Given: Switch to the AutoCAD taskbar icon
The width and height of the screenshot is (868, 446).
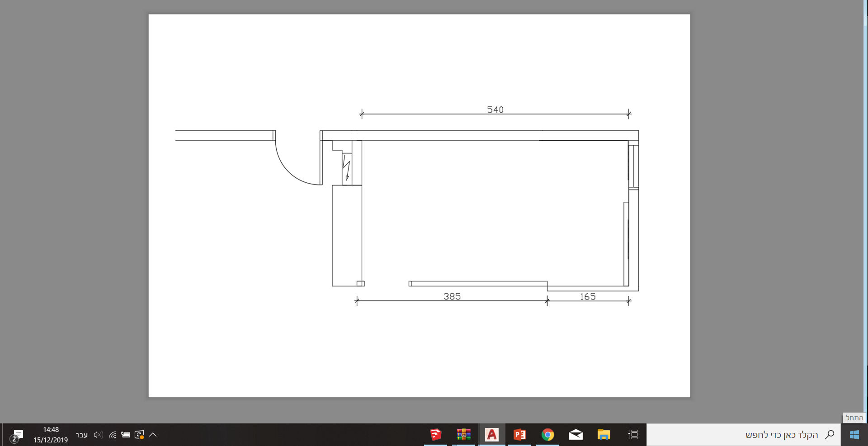Looking at the screenshot, I should click(x=491, y=435).
